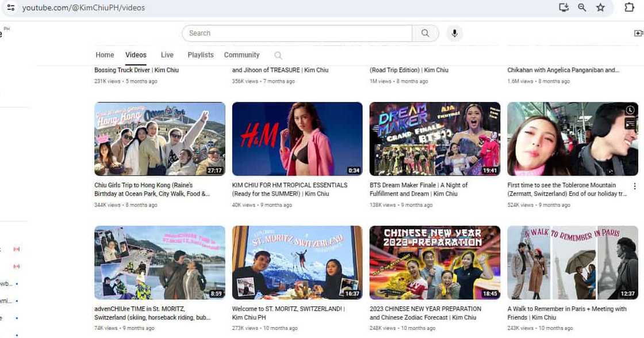Image resolution: width=644 pixels, height=338 pixels.
Task: Bookmark this page with the star icon
Action: 600,7
